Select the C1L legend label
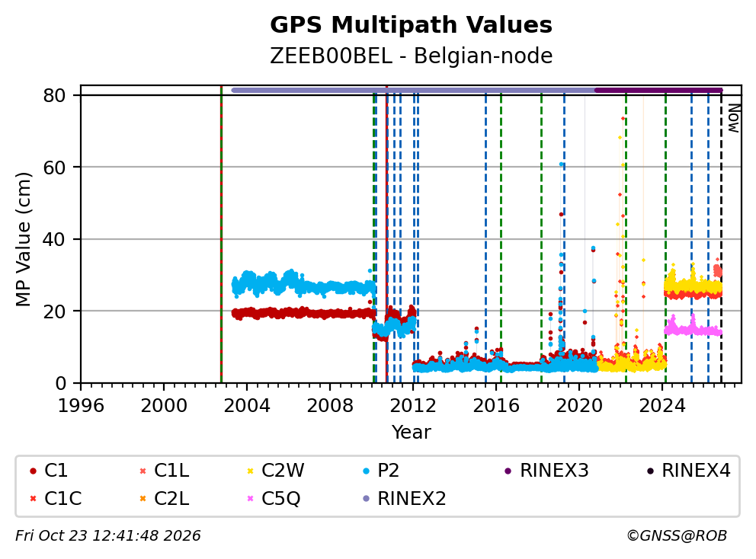The width and height of the screenshot is (756, 559). (x=171, y=471)
